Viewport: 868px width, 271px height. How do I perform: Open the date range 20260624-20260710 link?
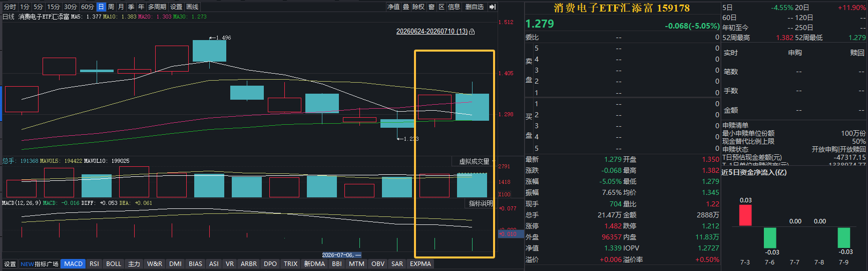pos(432,32)
